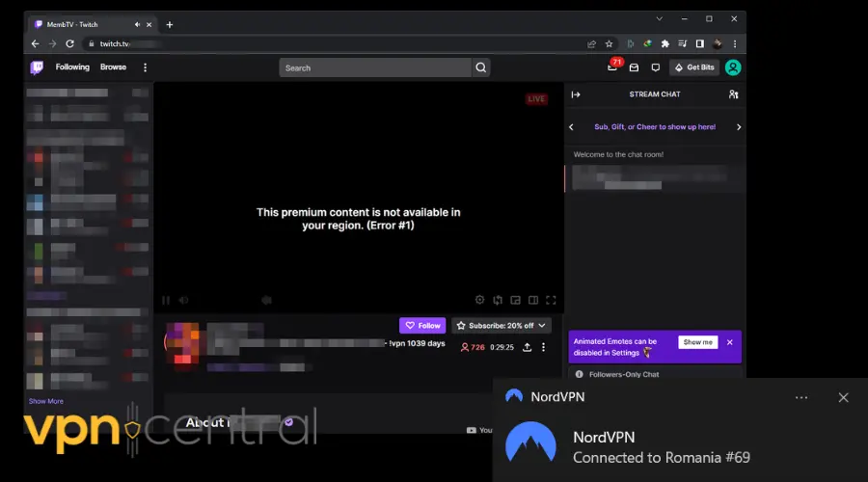Click Show More in sidebar
Image resolution: width=868 pixels, height=482 pixels.
click(46, 401)
